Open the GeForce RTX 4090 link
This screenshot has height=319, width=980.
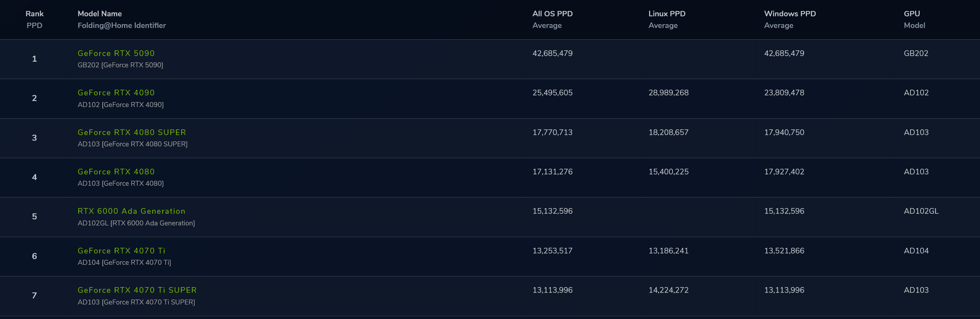tap(116, 93)
